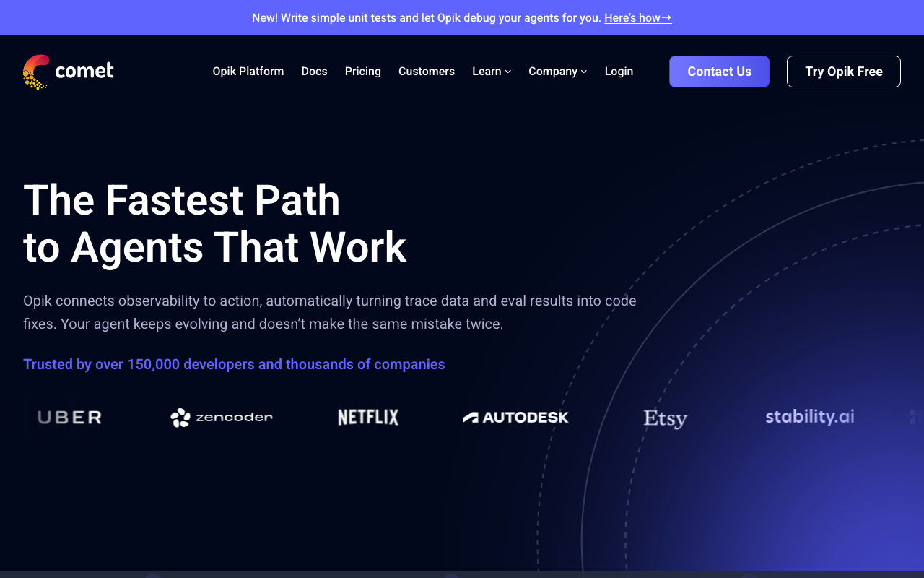Screen dimensions: 924x578
Task: Go to Docs in the navigation
Action: [315, 72]
